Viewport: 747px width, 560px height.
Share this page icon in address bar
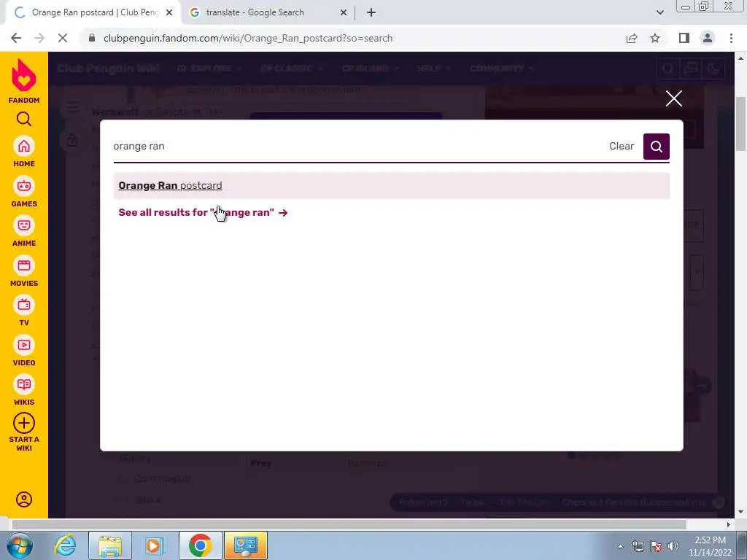[x=632, y=38]
